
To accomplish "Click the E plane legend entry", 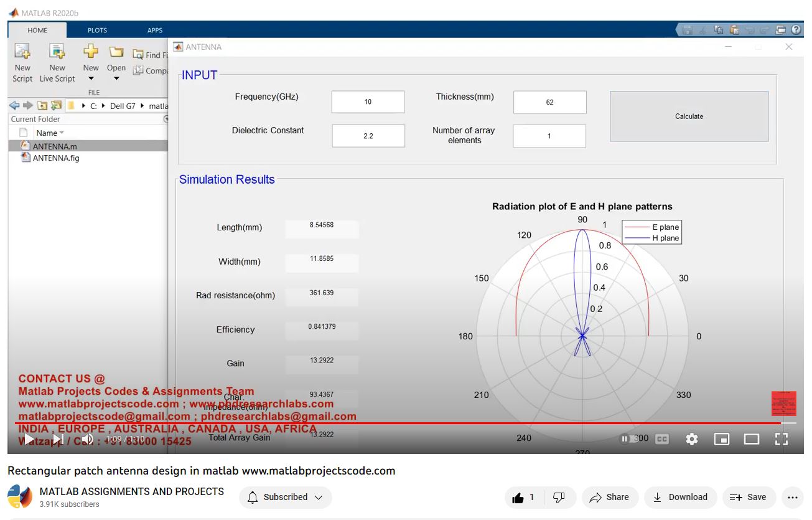I will coord(652,227).
